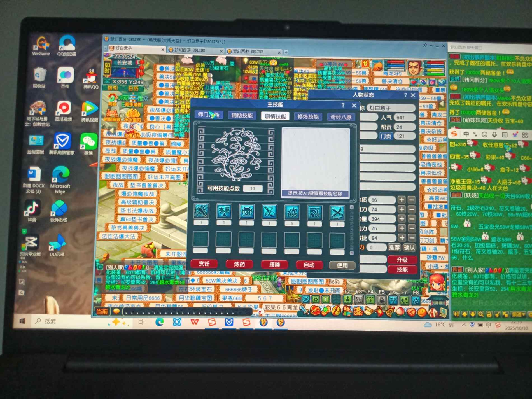This screenshot has height=399, width=532.
Task: Open 微信 desktop icon
Action: [x=88, y=144]
